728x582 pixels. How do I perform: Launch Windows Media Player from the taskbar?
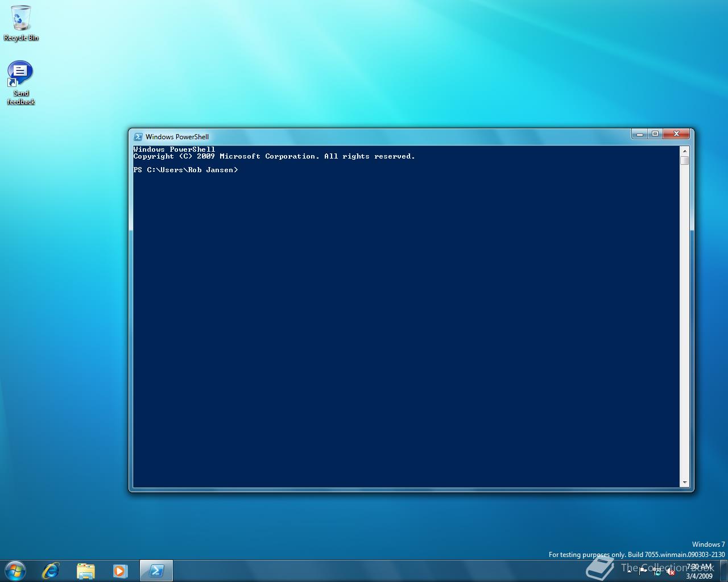(x=120, y=571)
